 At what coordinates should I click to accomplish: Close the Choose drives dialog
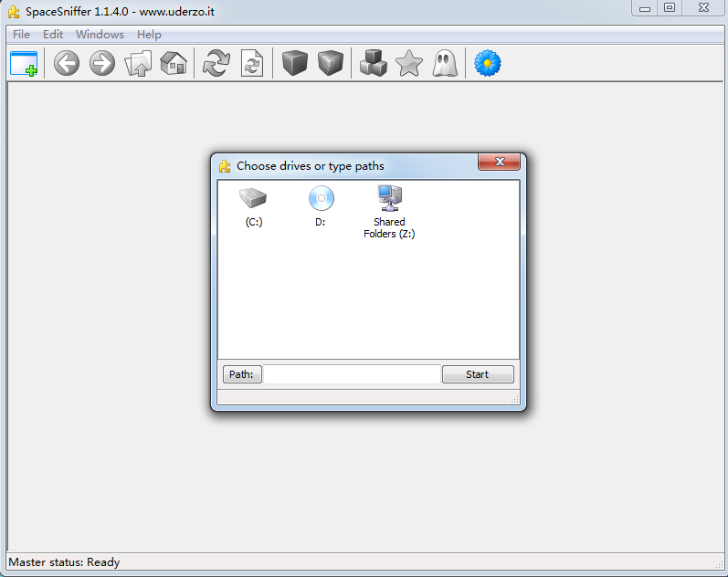[499, 162]
